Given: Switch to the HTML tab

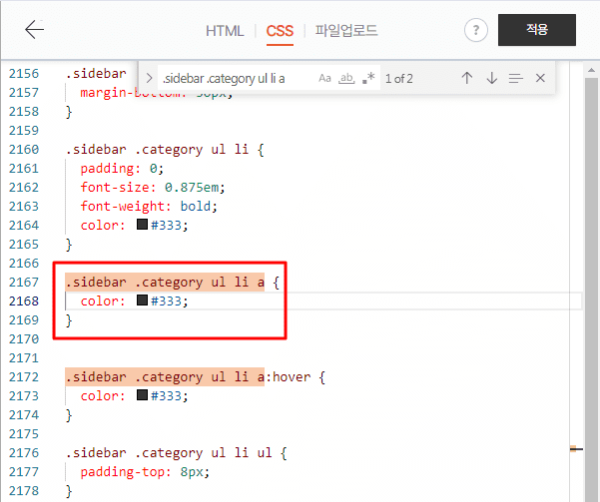Looking at the screenshot, I should tap(225, 31).
